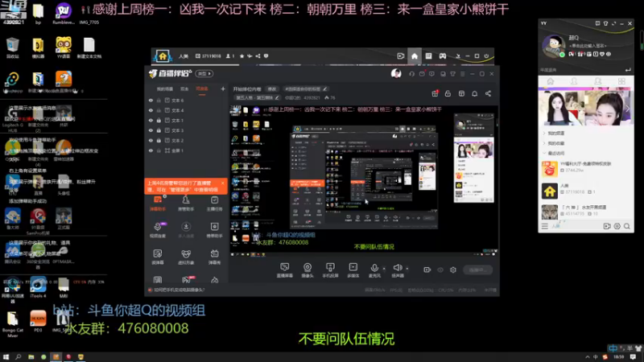644x362 pixels.
Task: Select the 文本 6 source row
Action: click(187, 100)
